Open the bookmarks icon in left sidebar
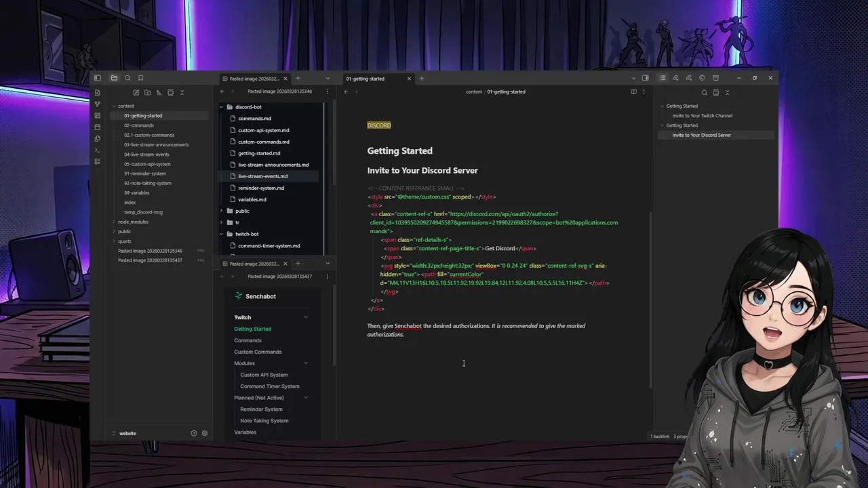The width and height of the screenshot is (868, 488). [140, 78]
